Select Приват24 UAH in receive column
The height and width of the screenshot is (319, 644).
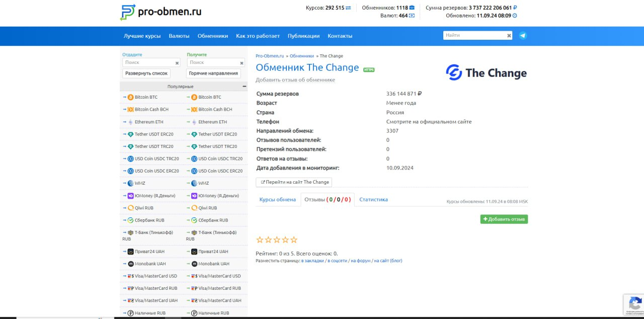(x=213, y=252)
